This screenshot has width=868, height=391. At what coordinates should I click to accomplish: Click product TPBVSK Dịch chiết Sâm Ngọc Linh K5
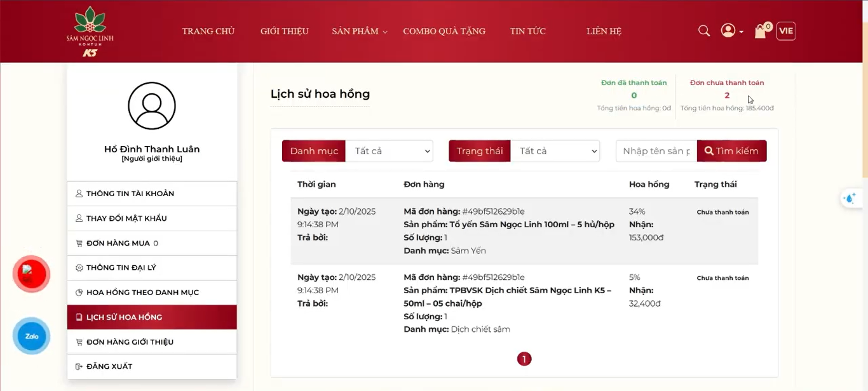click(508, 297)
